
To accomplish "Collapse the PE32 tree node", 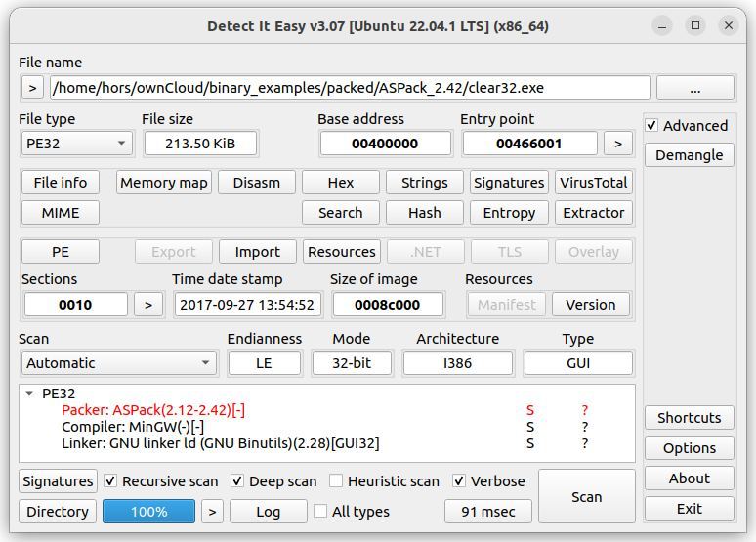I will point(29,394).
